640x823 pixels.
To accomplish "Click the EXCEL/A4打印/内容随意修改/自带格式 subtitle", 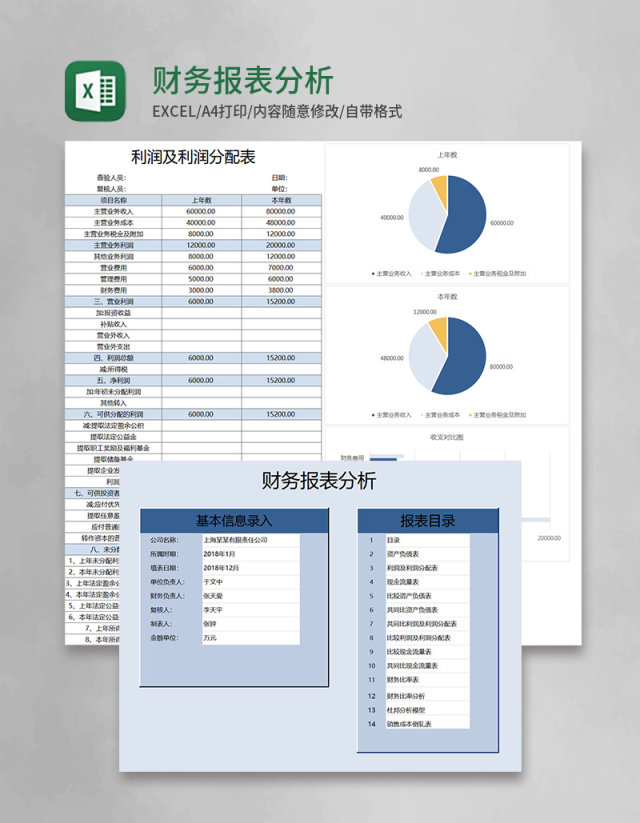I will coord(277,112).
